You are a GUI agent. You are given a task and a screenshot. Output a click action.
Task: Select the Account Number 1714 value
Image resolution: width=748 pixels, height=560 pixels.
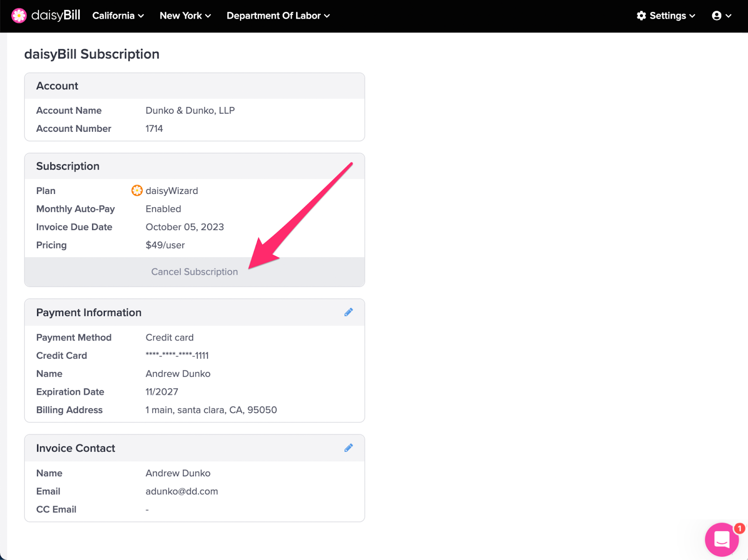tap(154, 128)
